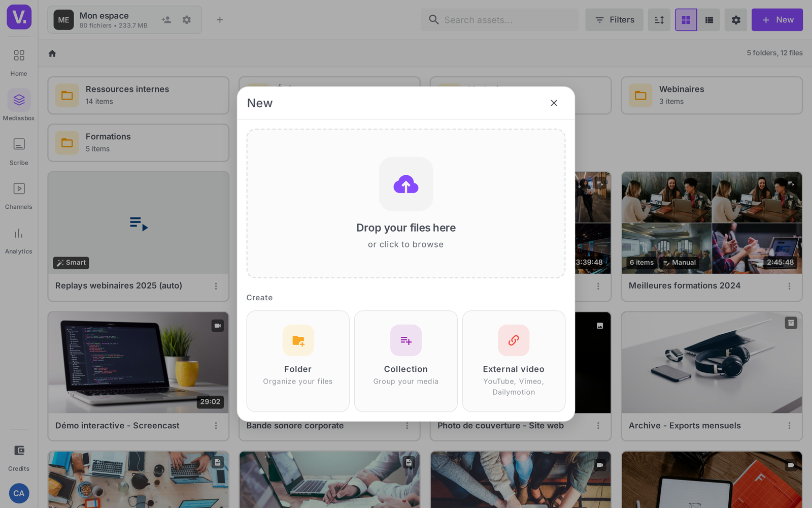Open display settings gear in toolbar
812x508 pixels.
736,20
